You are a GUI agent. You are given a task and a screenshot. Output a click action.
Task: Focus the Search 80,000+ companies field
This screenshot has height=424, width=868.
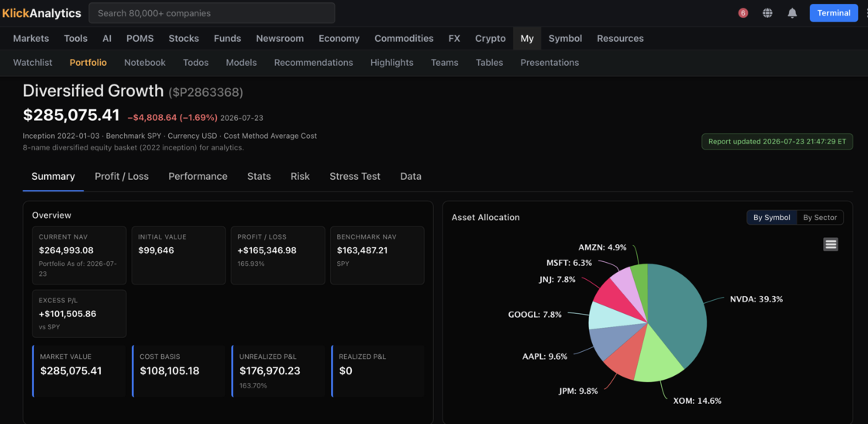(x=212, y=12)
